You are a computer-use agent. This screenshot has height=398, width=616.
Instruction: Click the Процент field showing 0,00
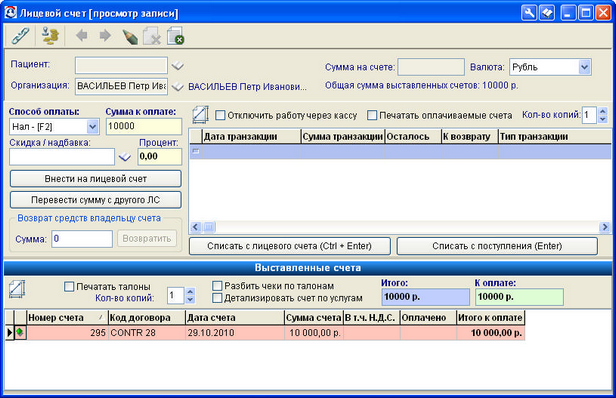coord(160,157)
